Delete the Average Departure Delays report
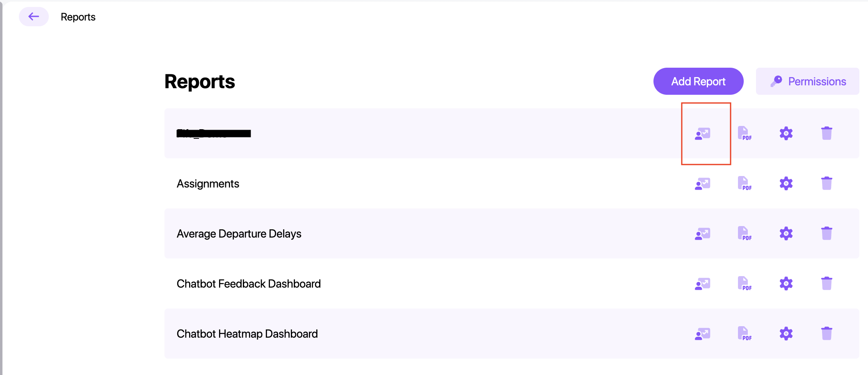The width and height of the screenshot is (868, 375). [827, 233]
